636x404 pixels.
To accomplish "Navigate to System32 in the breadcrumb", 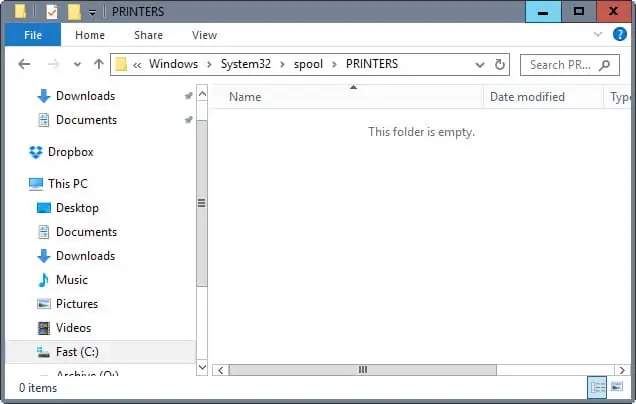I will point(245,64).
